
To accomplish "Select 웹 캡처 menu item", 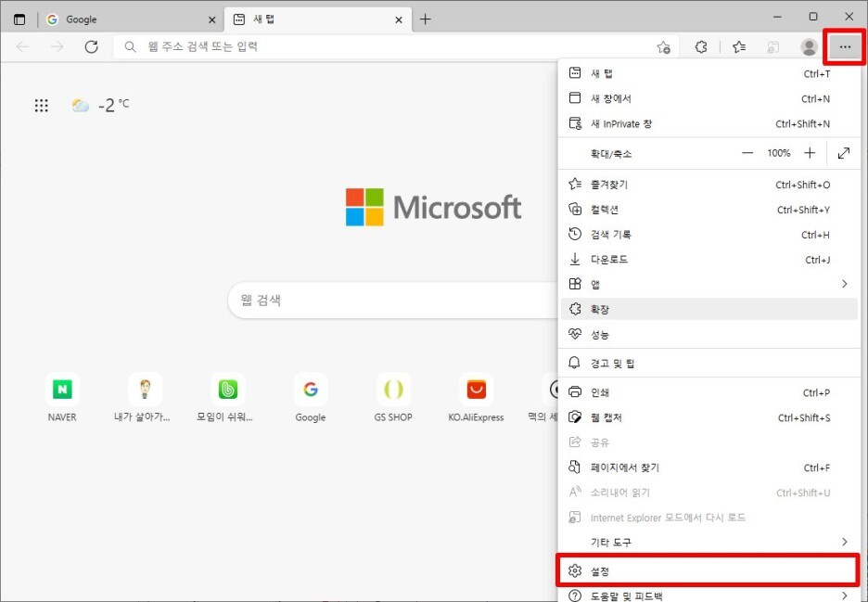I will (709, 417).
